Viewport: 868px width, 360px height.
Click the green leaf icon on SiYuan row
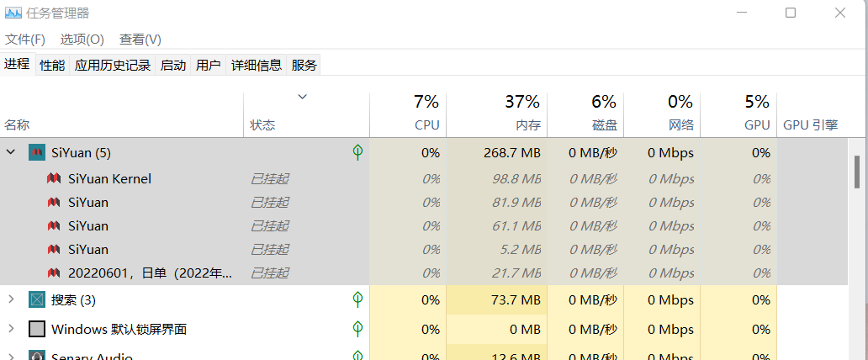click(357, 152)
